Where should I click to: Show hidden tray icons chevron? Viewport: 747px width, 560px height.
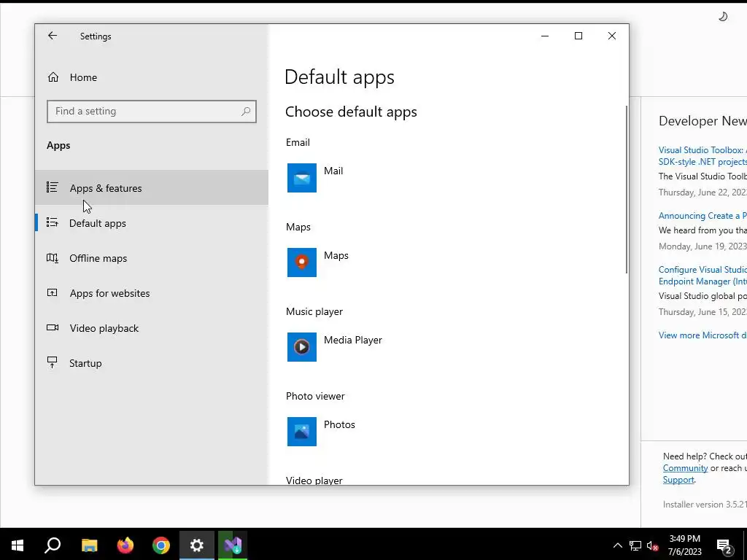(617, 545)
